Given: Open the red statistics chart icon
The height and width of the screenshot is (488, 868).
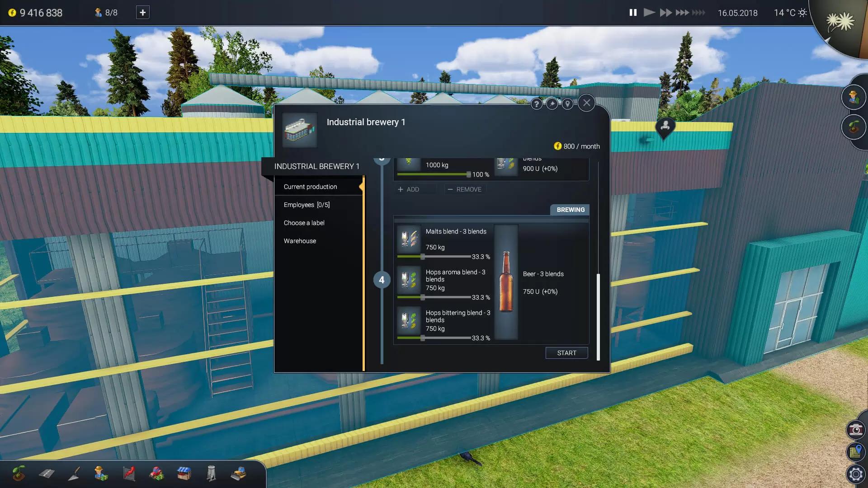Looking at the screenshot, I should tap(129, 474).
